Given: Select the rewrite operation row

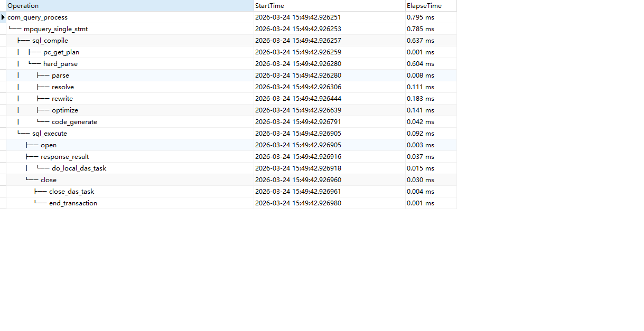Looking at the screenshot, I should tap(62, 99).
